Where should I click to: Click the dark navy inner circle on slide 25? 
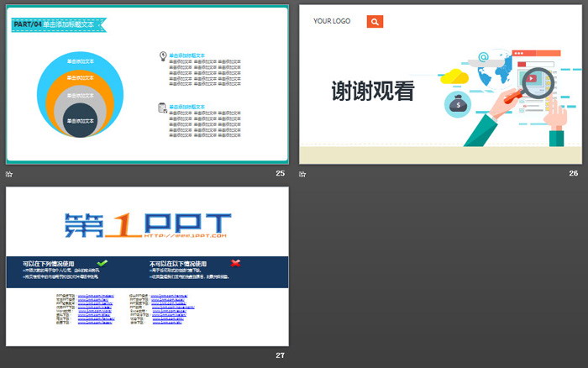tap(81, 120)
